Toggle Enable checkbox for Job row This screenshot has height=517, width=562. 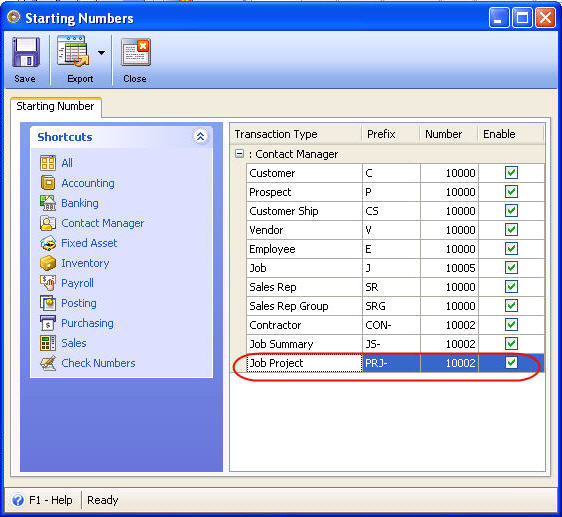[511, 268]
